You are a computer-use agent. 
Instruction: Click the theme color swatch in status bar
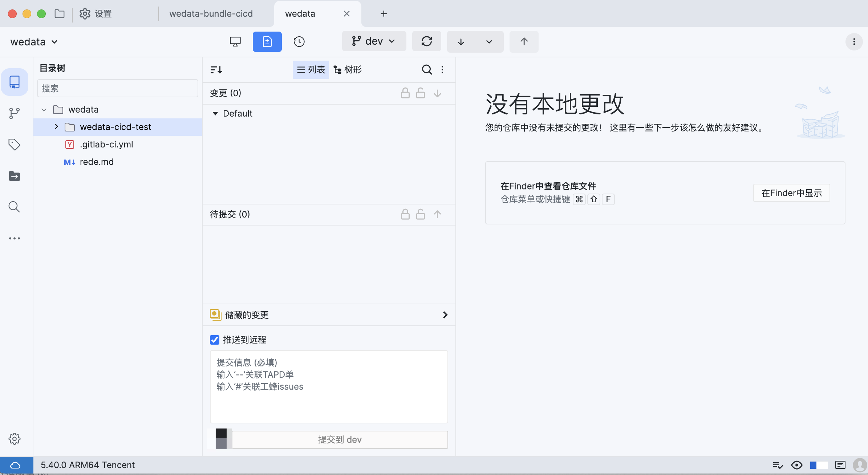click(x=818, y=465)
